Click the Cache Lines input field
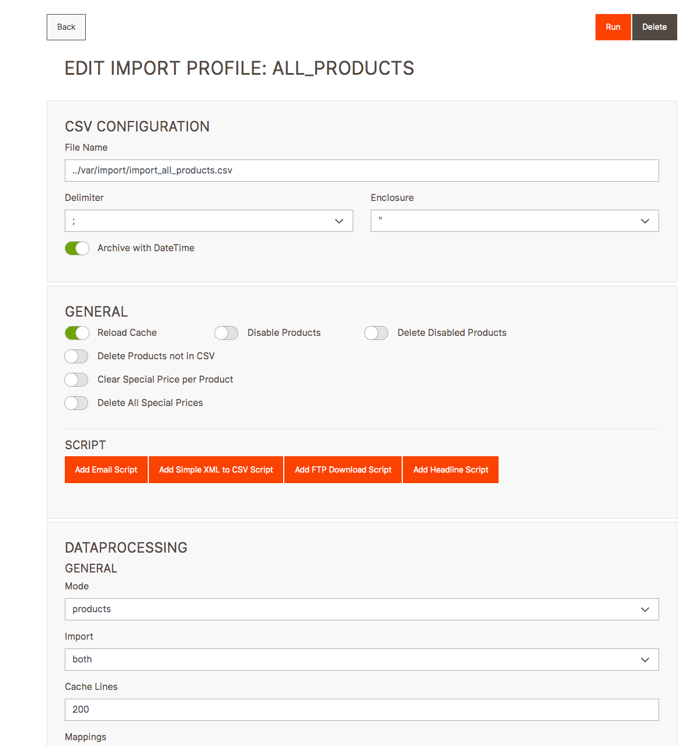This screenshot has width=700, height=746. pyautogui.click(x=362, y=710)
